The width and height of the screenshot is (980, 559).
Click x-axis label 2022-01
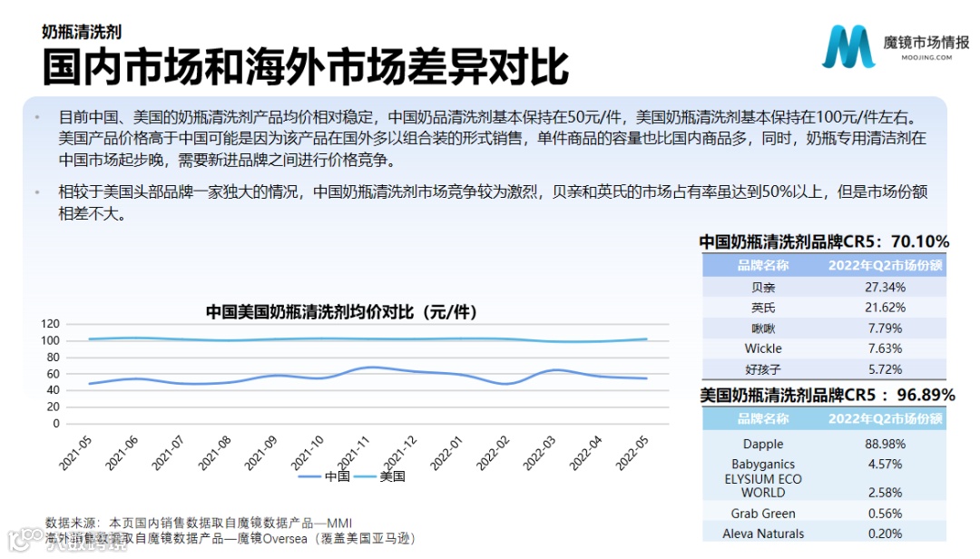(x=446, y=453)
